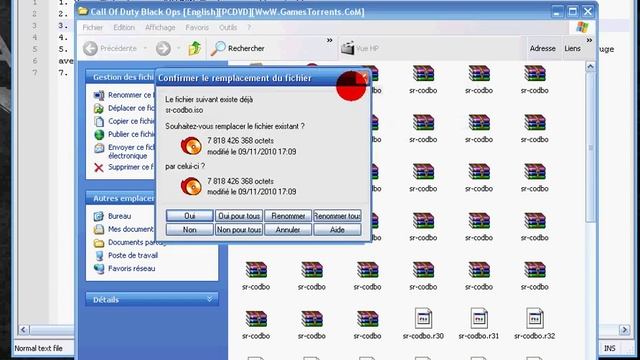Open the Fichier menu
Viewport: 640px width, 360px height.
point(93,27)
